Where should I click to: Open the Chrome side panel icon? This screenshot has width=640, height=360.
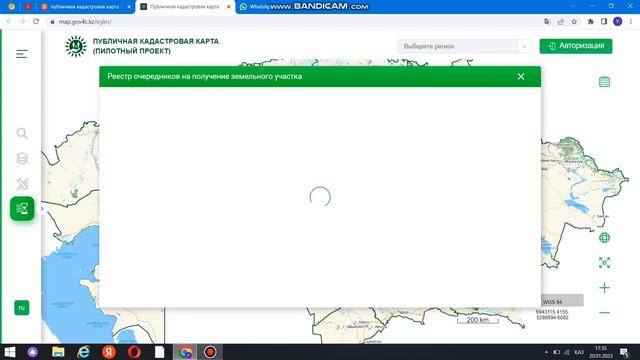(x=604, y=22)
